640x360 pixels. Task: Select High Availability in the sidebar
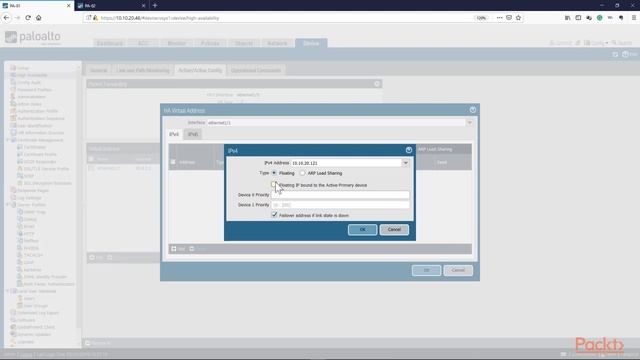(32, 75)
